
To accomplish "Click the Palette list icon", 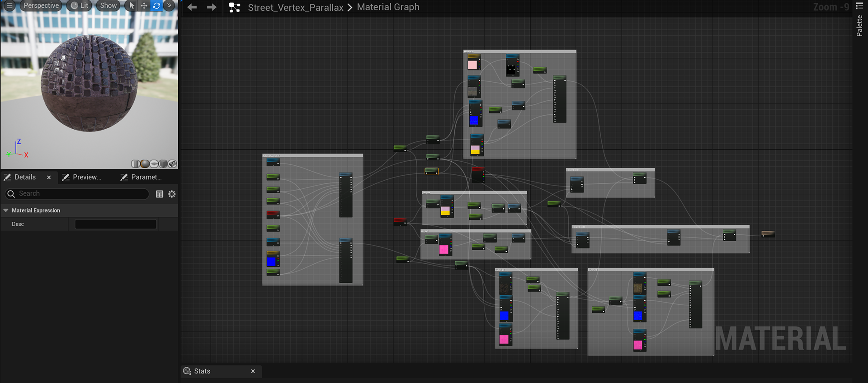I will tap(859, 6).
